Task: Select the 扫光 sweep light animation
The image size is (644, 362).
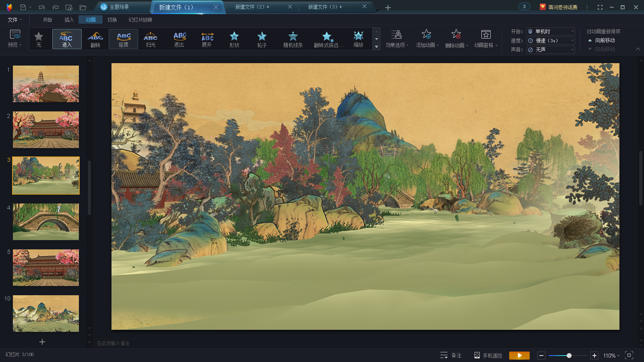Action: coord(151,39)
